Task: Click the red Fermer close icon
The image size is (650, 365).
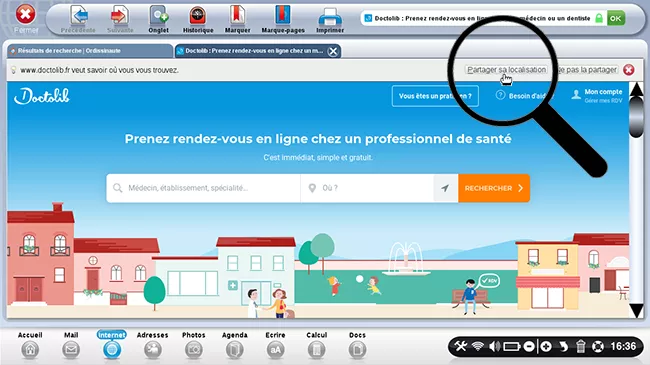Action: [26, 15]
